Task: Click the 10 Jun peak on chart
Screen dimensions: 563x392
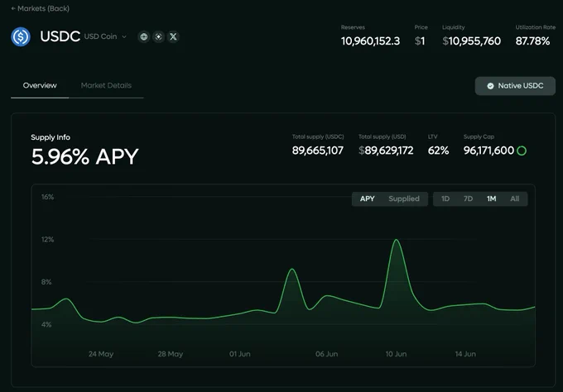Action: pyautogui.click(x=397, y=240)
